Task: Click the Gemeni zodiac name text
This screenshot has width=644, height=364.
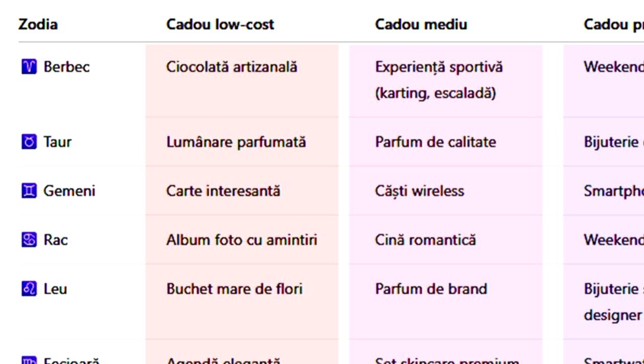Action: click(69, 191)
